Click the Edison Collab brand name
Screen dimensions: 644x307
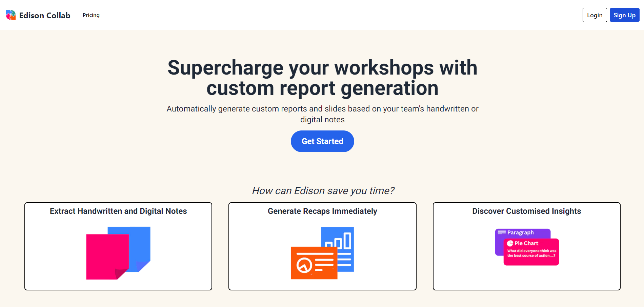45,16
